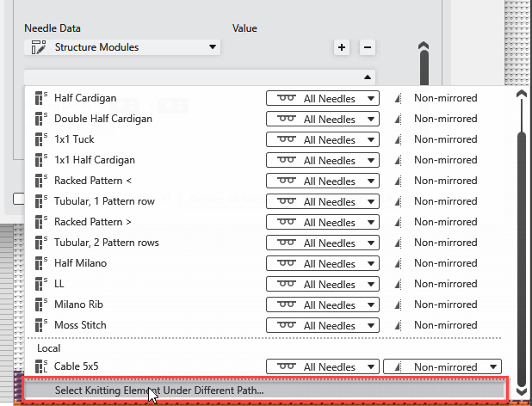Click the Half Cardigan module icon
The height and width of the screenshot is (406, 532).
pos(40,98)
